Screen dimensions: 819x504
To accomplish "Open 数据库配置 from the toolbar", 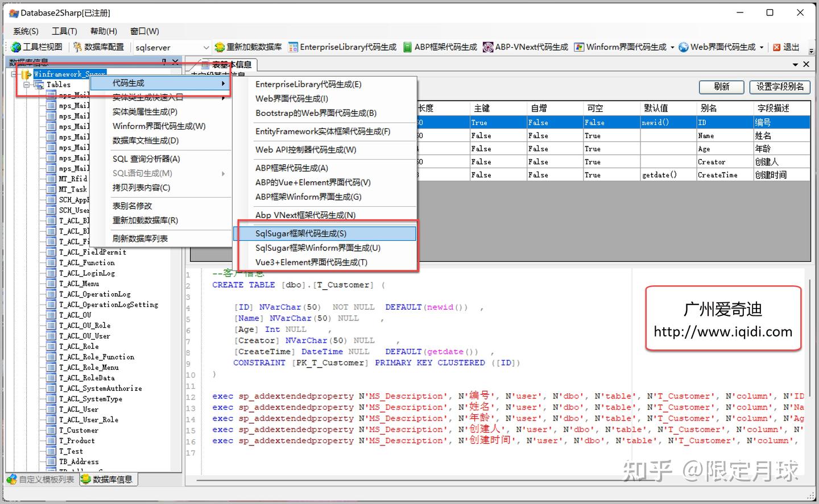I will [98, 47].
